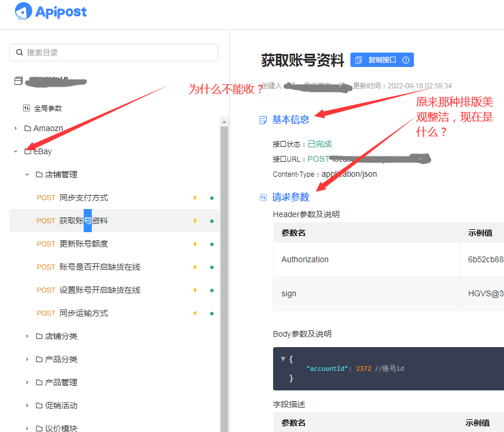Select the eBay folder label
Image resolution: width=504 pixels, height=432 pixels.
point(42,151)
